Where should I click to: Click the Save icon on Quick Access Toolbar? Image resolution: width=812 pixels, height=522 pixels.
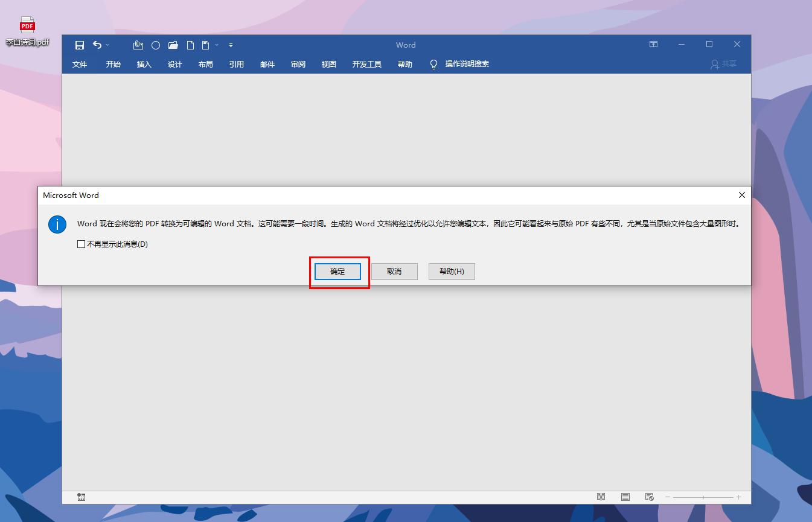click(79, 45)
